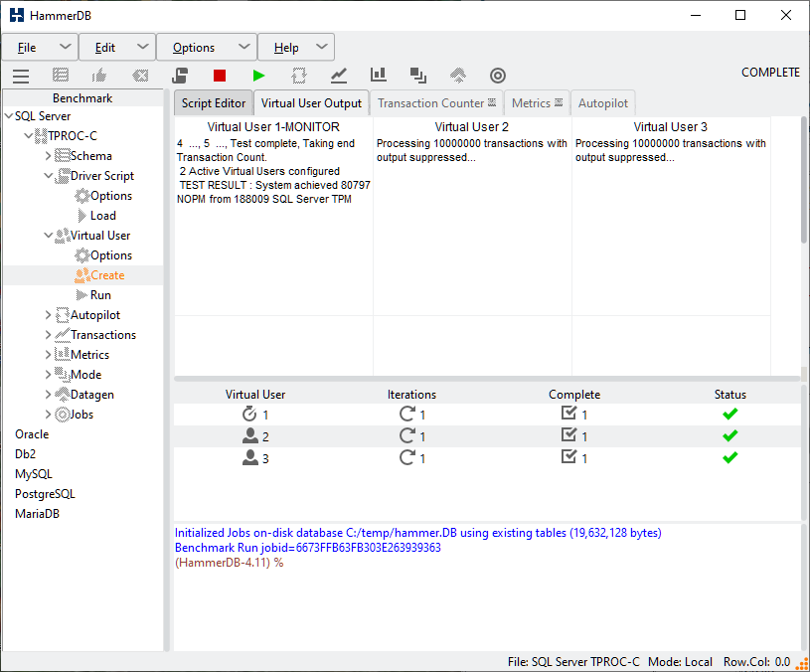This screenshot has height=672, width=810.
Task: Click the Jobs target circle toolbar icon
Action: pos(498,76)
